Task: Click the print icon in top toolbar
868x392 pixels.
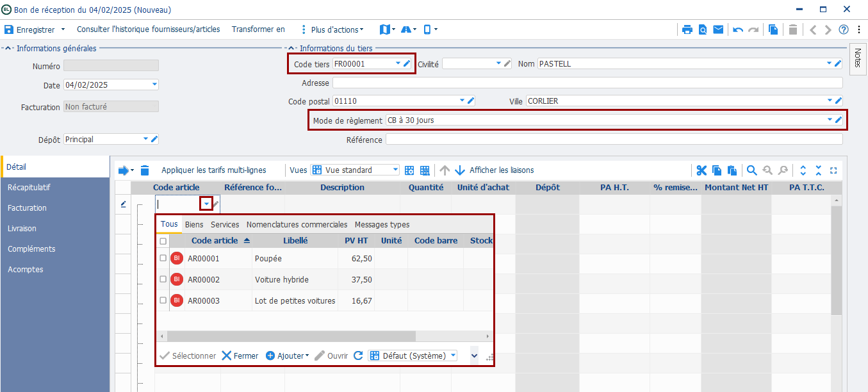Action: coord(687,29)
